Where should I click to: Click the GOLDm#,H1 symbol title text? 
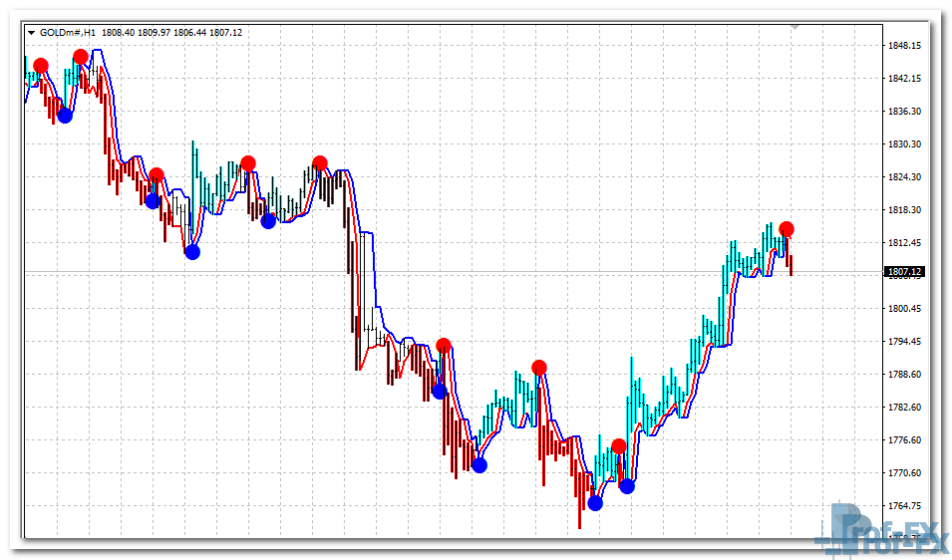point(68,33)
